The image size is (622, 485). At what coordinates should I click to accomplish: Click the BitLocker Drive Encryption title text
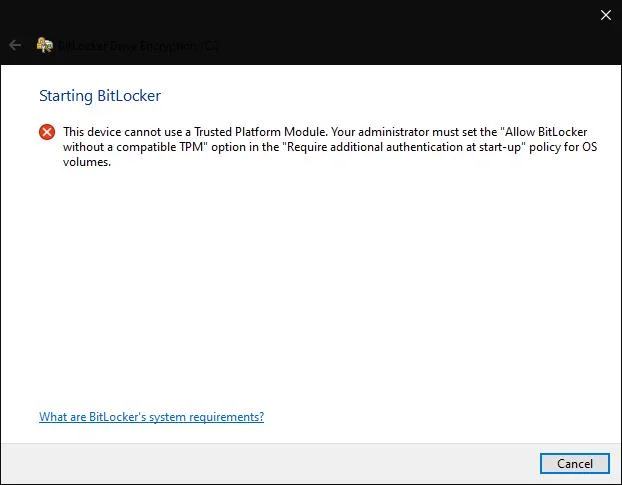point(138,46)
